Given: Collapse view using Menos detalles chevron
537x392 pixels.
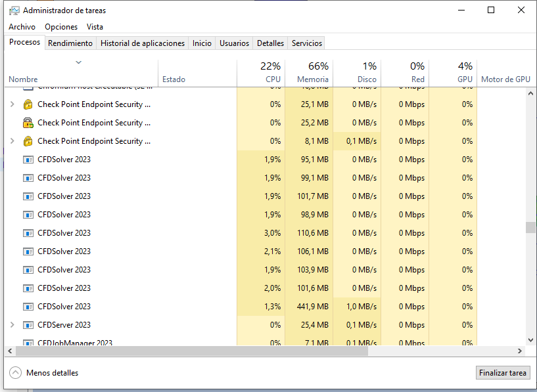Looking at the screenshot, I should click(x=14, y=372).
